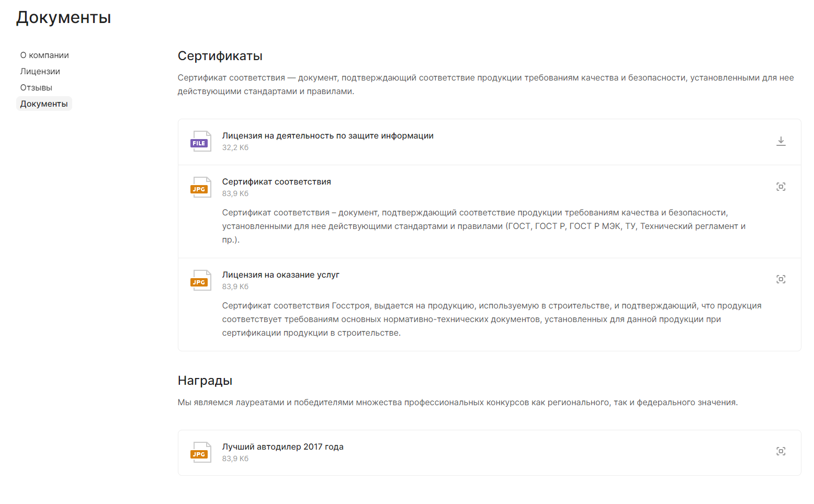This screenshot has width=814, height=504.
Task: Download the information protection license file
Action: [781, 141]
